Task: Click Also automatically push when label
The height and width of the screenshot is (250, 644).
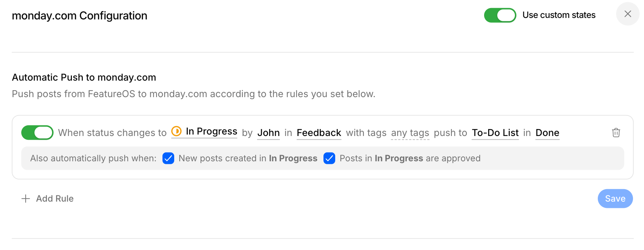Action: click(93, 158)
